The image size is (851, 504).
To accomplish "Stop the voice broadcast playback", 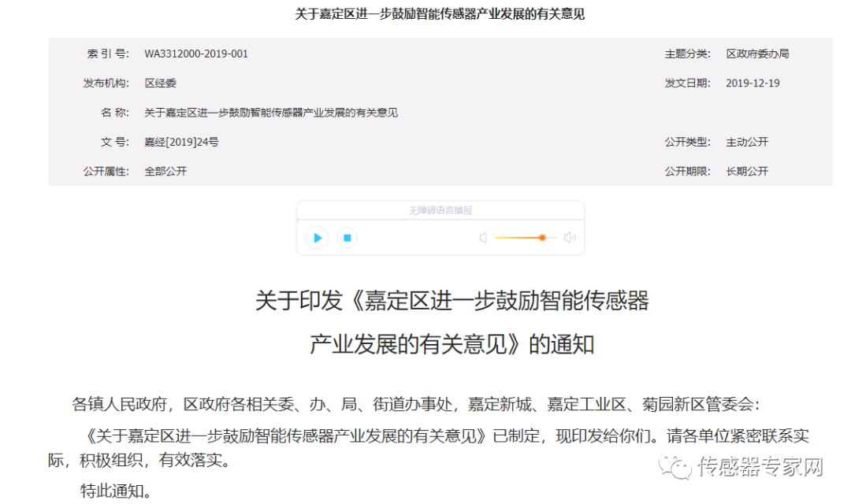I will tap(347, 237).
